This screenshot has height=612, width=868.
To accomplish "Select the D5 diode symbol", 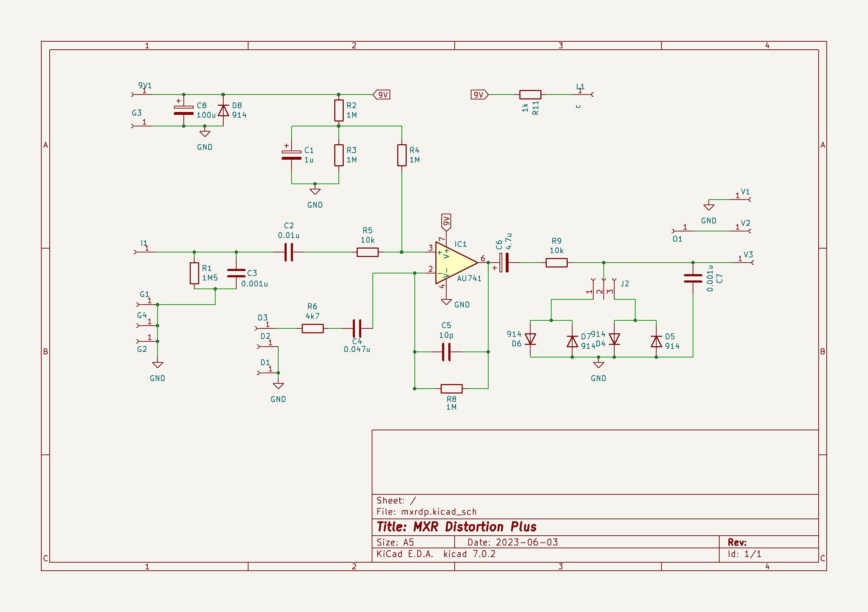I will pos(656,342).
